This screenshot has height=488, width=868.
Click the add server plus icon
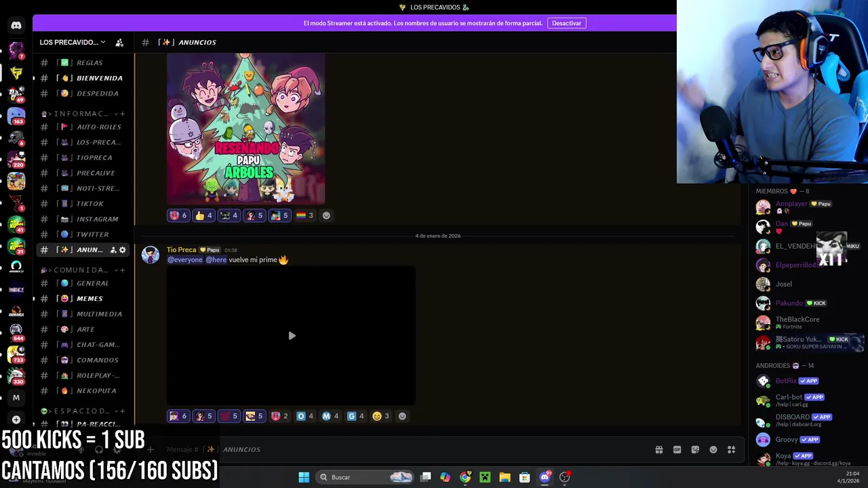pos(16,420)
